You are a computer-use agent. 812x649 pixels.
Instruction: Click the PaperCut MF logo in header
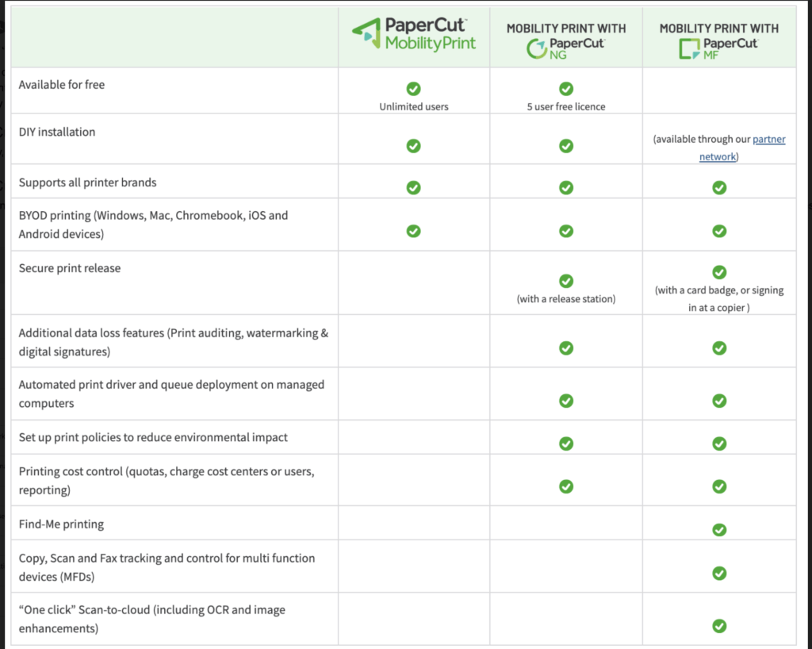(x=718, y=48)
